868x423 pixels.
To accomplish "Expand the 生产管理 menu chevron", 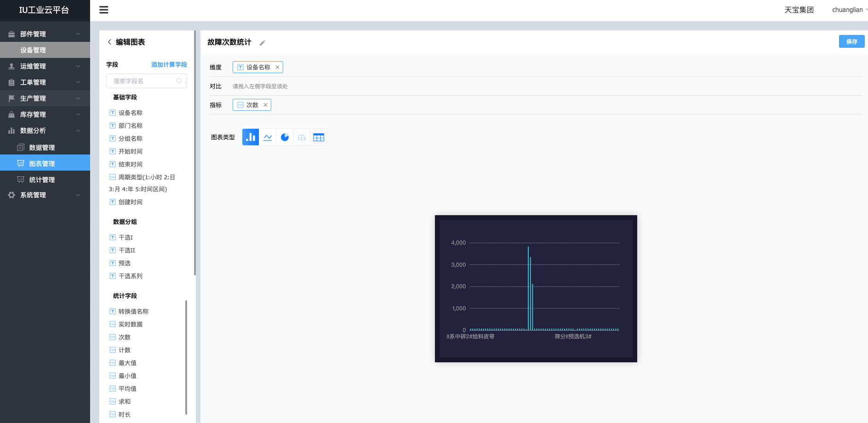I will coord(78,98).
